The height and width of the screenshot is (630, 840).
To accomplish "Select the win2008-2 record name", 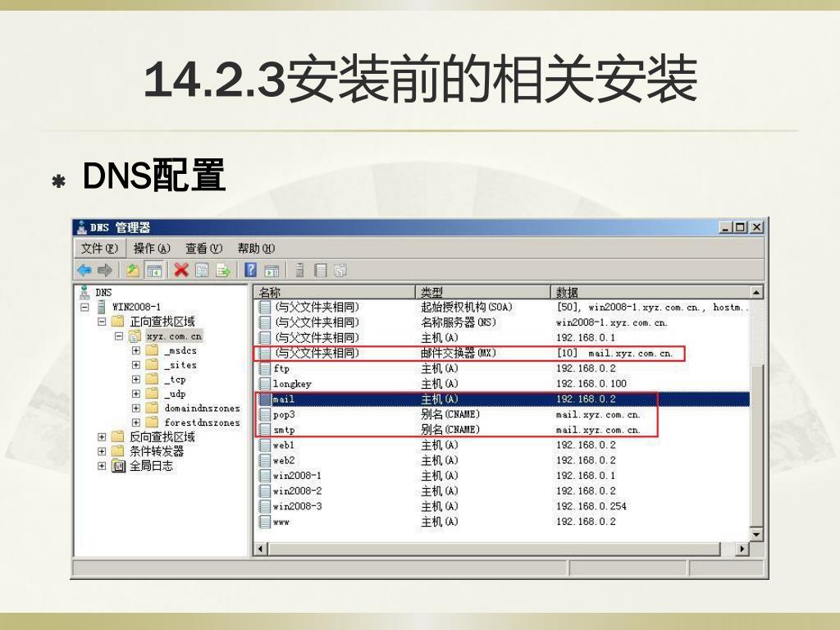I will [297, 491].
